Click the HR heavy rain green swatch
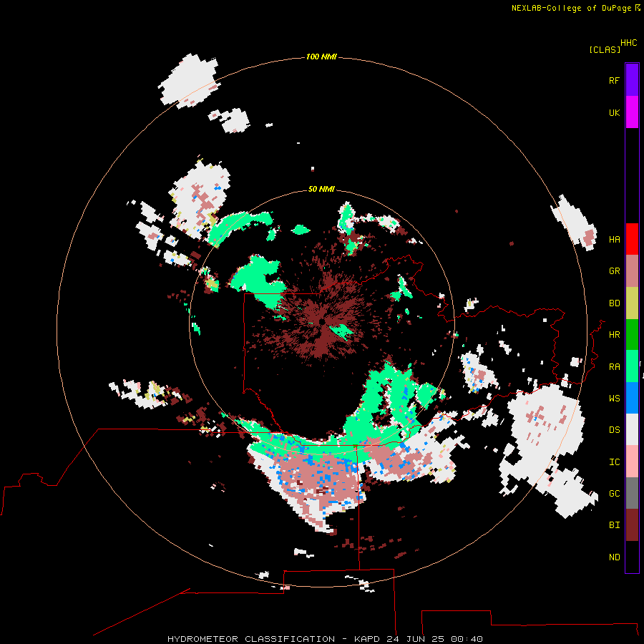The width and height of the screenshot is (644, 644). point(632,335)
